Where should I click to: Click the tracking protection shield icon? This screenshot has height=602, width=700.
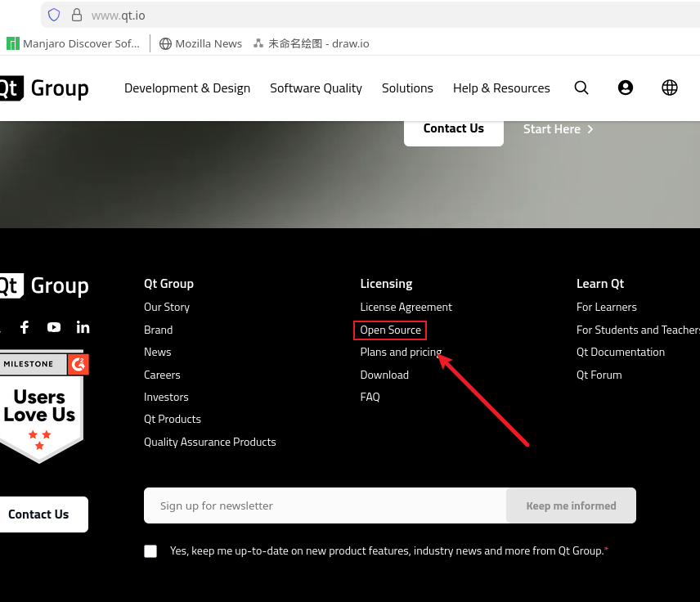point(54,16)
